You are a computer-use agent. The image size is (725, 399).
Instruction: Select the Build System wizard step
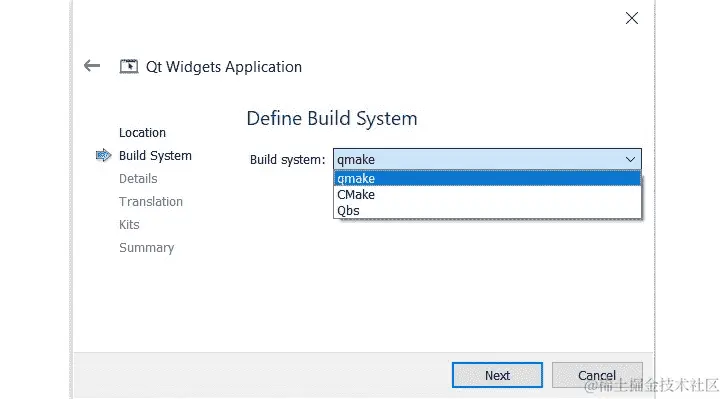coord(155,156)
